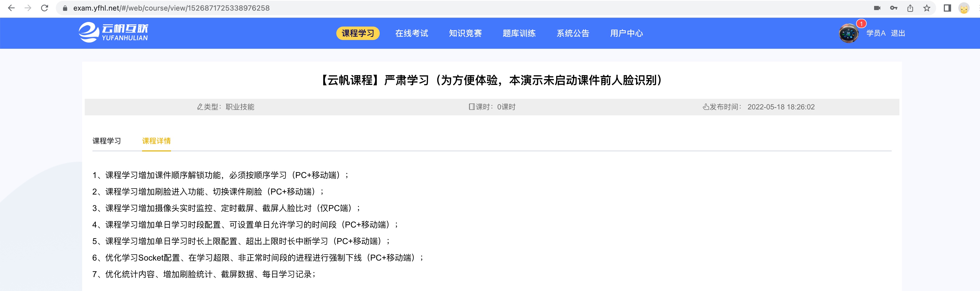
Task: Click the lock icon in address bar
Action: pyautogui.click(x=65, y=8)
